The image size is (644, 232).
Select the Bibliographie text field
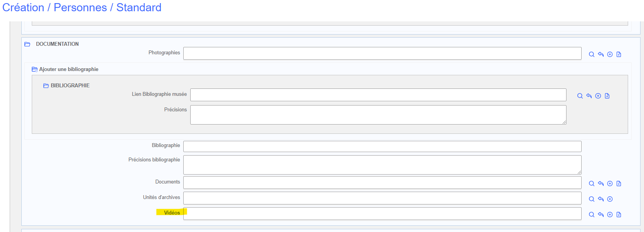click(382, 147)
